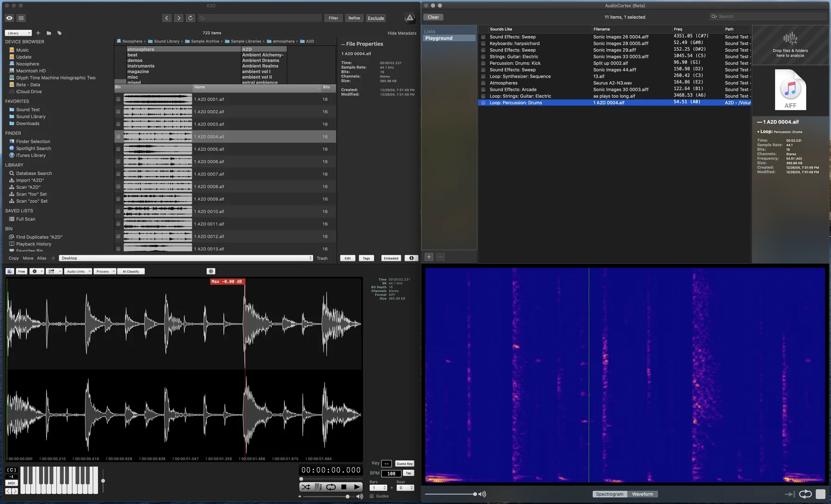831x504 pixels.
Task: Click the Clear button in AudioCortex
Action: click(x=433, y=17)
